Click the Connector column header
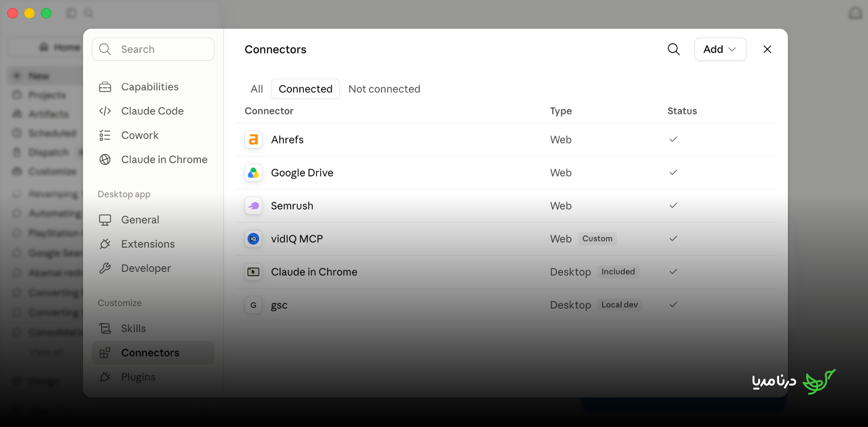Image resolution: width=868 pixels, height=427 pixels. tap(269, 111)
